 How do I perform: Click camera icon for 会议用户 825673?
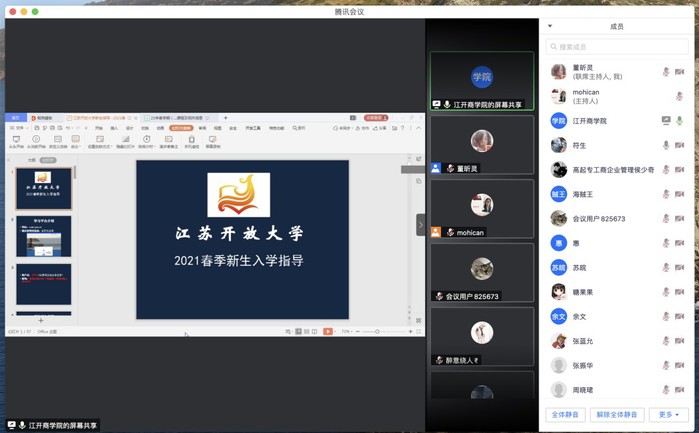tap(679, 219)
